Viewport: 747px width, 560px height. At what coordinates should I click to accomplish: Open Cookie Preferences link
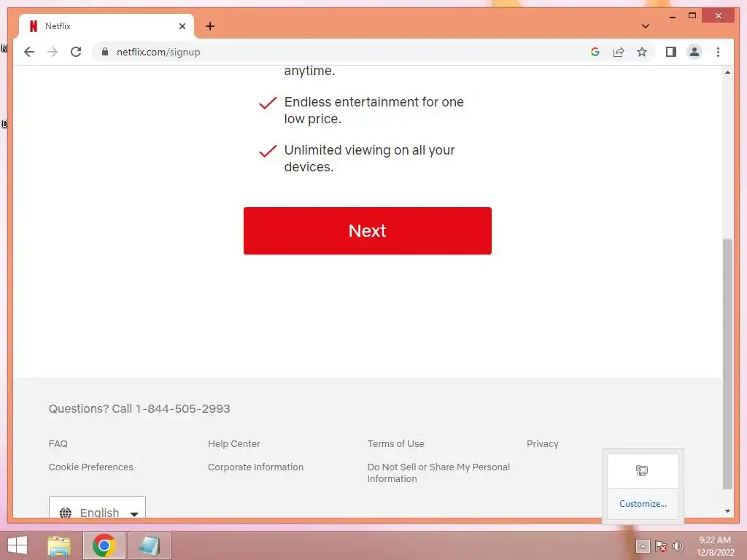pyautogui.click(x=90, y=467)
